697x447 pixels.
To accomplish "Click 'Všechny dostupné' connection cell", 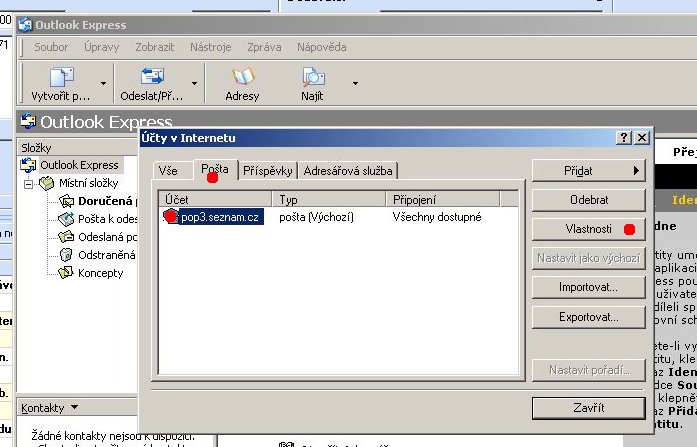I will coord(437,217).
